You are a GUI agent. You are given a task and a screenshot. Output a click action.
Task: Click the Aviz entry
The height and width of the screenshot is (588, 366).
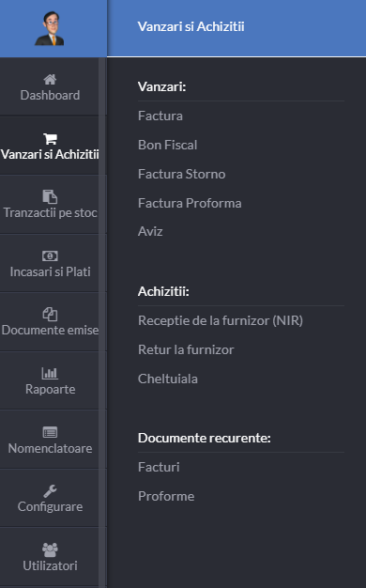pyautogui.click(x=150, y=231)
